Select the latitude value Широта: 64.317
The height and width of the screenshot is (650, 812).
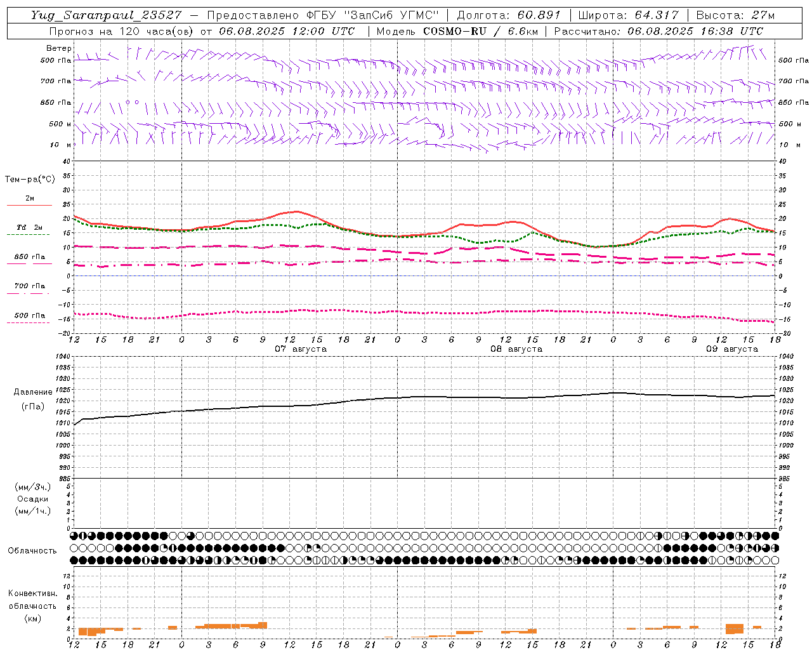point(628,15)
